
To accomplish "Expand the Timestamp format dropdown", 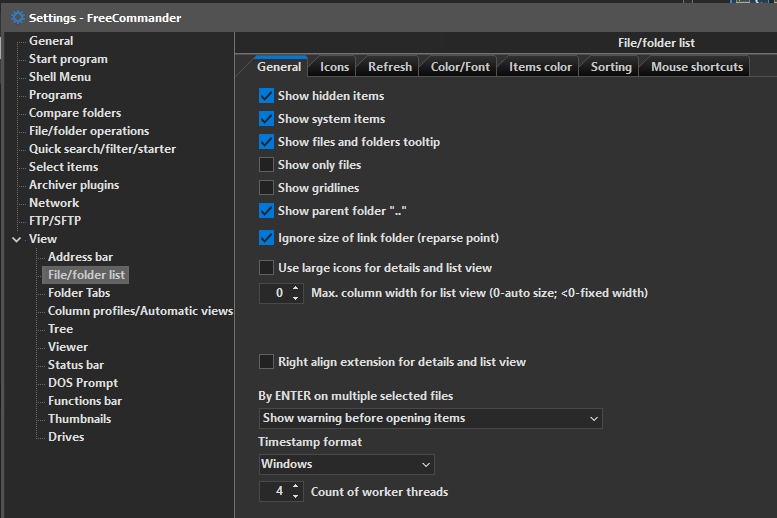I will click(x=346, y=465).
